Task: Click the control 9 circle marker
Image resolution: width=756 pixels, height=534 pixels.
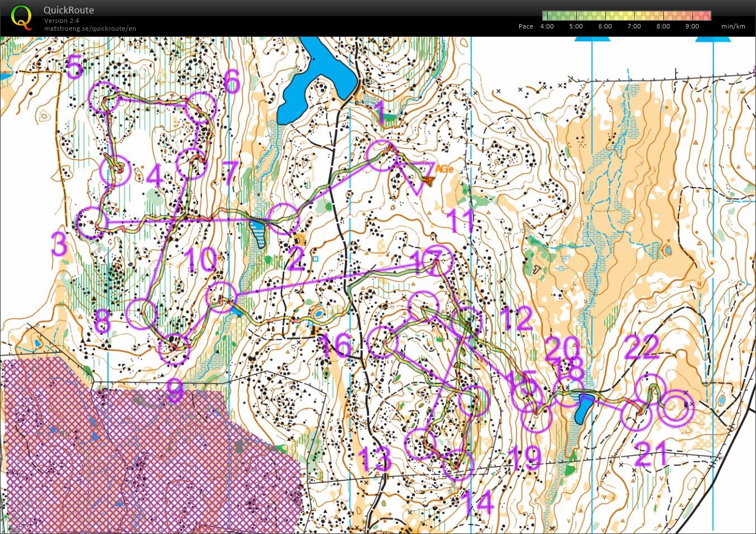Action: (174, 350)
